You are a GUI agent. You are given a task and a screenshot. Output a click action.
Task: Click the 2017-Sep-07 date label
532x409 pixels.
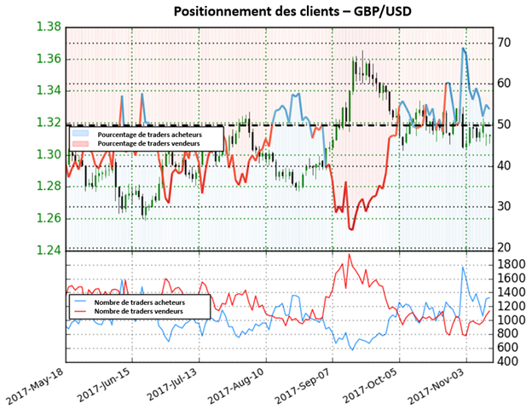pos(303,386)
